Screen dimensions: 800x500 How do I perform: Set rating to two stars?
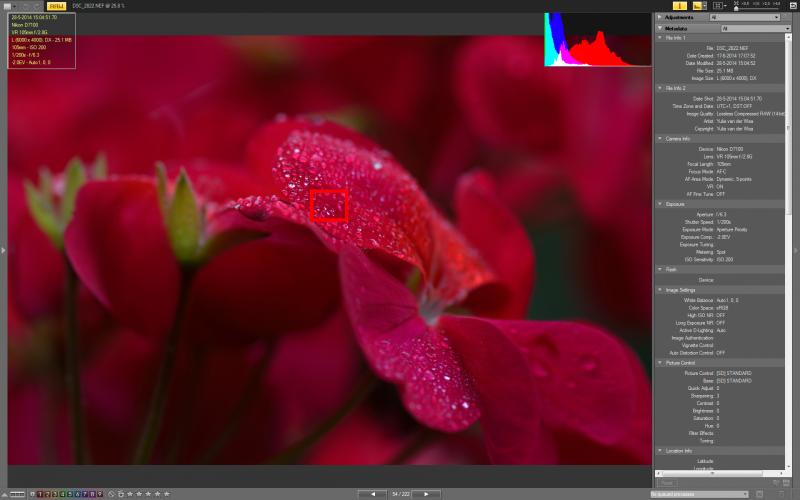[139, 494]
